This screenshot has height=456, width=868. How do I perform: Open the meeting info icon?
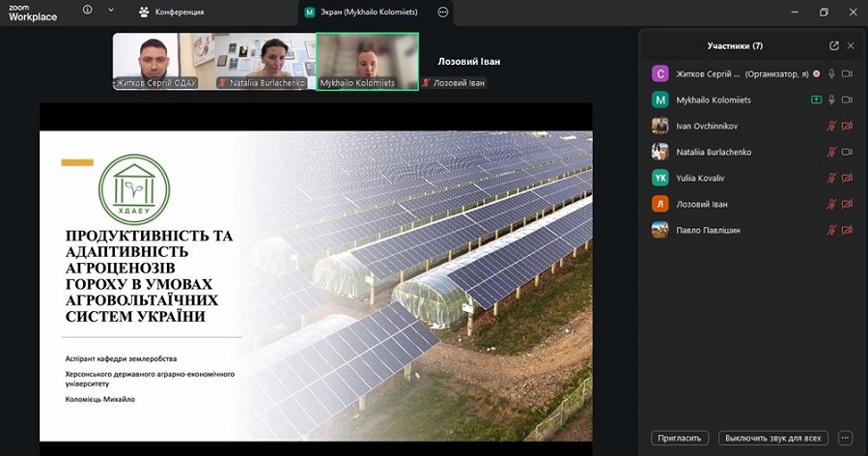pyautogui.click(x=88, y=11)
